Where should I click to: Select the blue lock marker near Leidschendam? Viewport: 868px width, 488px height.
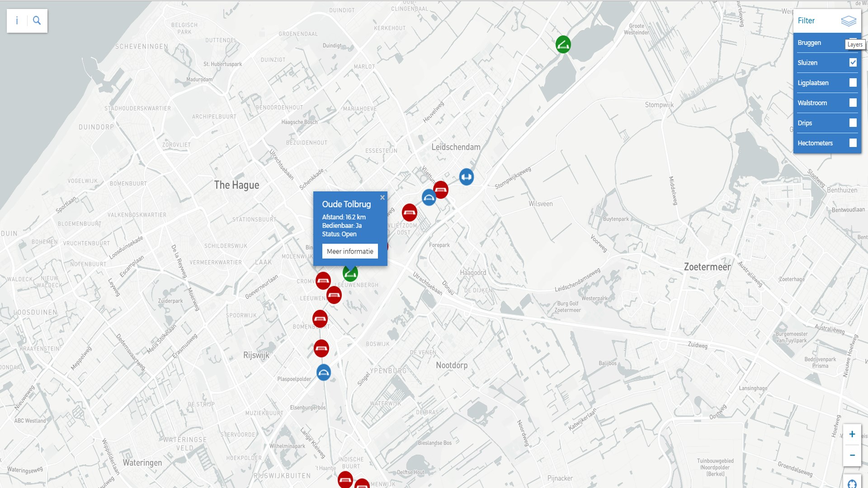coord(466,177)
